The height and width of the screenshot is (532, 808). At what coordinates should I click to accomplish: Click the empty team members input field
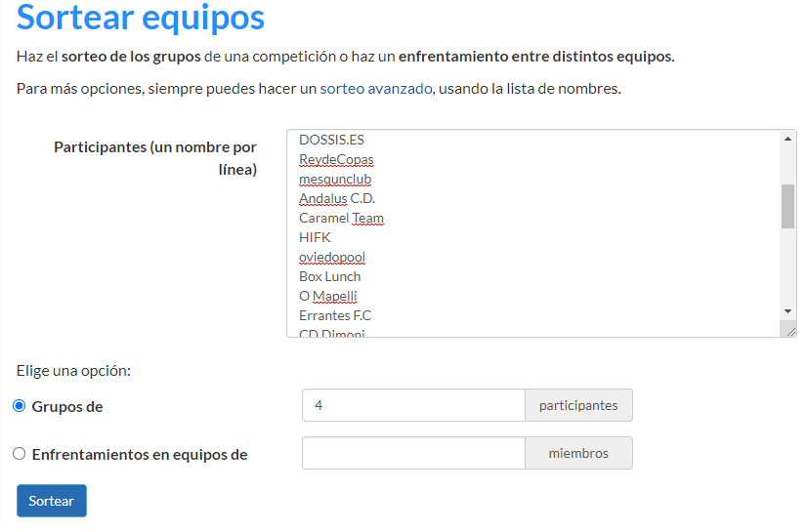(413, 453)
